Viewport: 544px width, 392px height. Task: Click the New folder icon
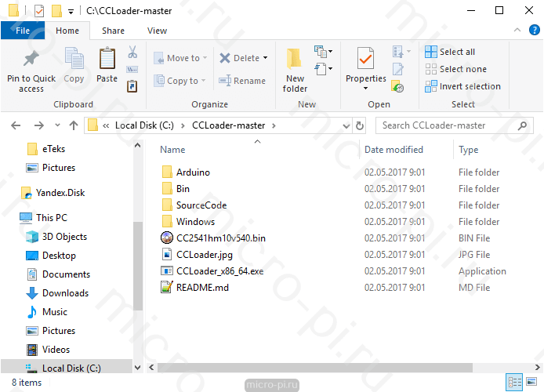pos(295,60)
